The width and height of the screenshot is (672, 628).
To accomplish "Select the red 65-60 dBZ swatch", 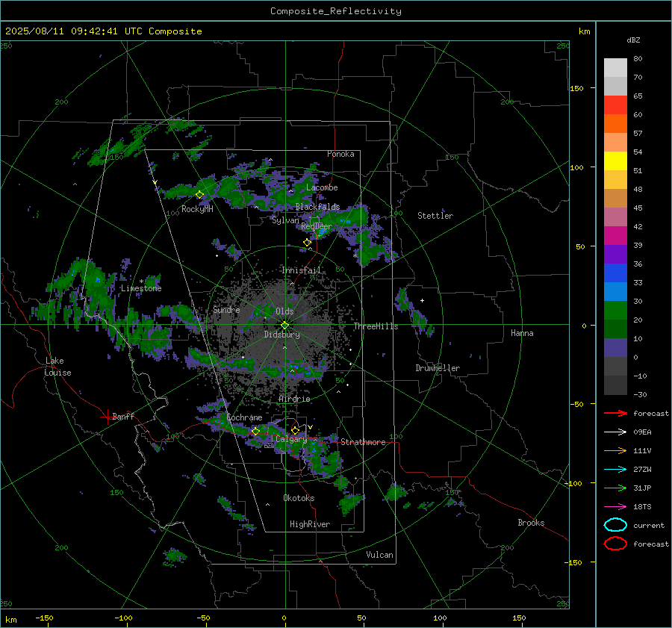I will click(615, 105).
